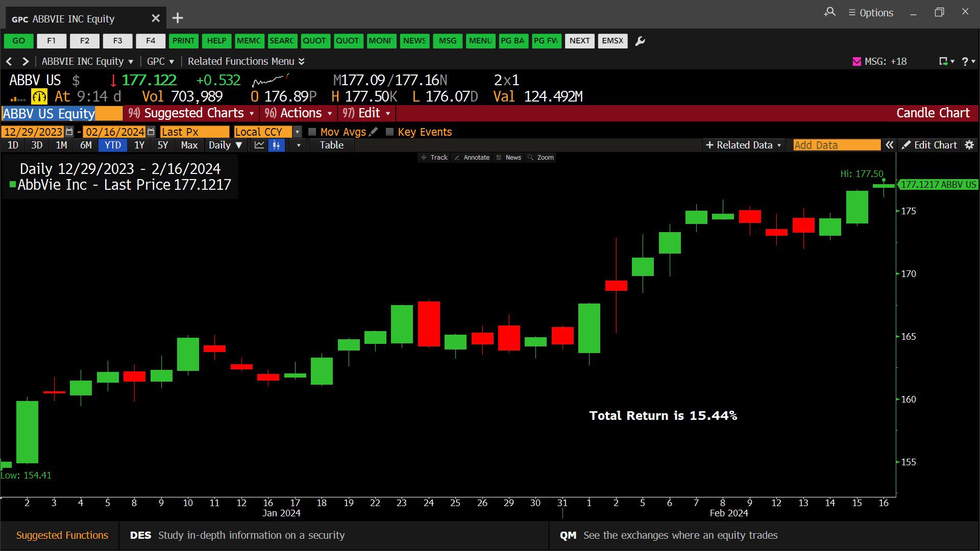Activate the Annotate tool
Image resolution: width=980 pixels, height=551 pixels.
[x=472, y=158]
